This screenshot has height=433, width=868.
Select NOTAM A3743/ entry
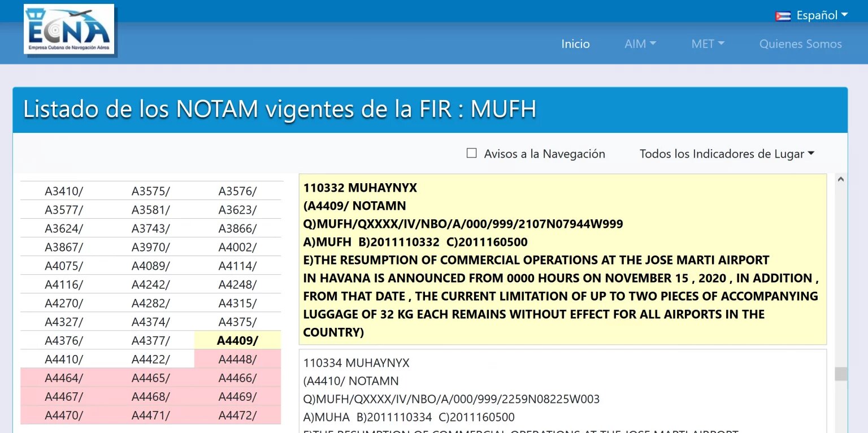[150, 228]
